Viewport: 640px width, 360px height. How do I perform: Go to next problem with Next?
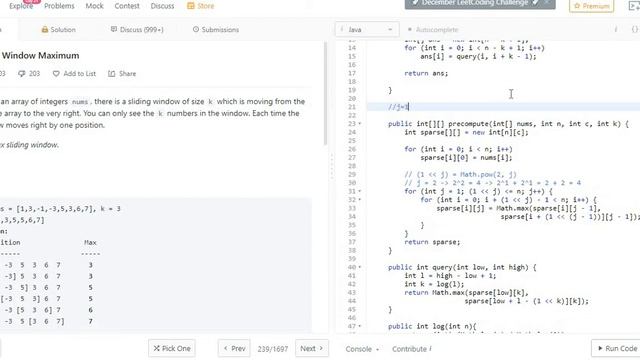click(x=312, y=348)
